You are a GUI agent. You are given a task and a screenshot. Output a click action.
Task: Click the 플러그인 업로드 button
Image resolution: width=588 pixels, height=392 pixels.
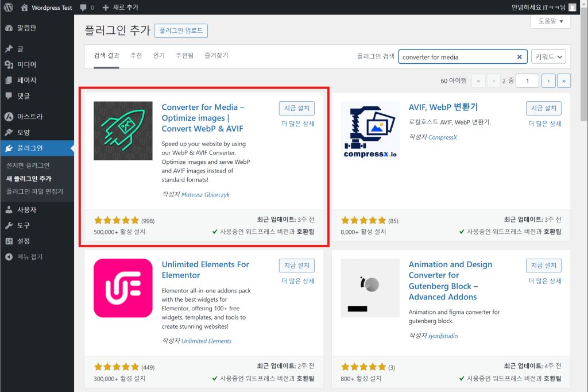tap(181, 31)
